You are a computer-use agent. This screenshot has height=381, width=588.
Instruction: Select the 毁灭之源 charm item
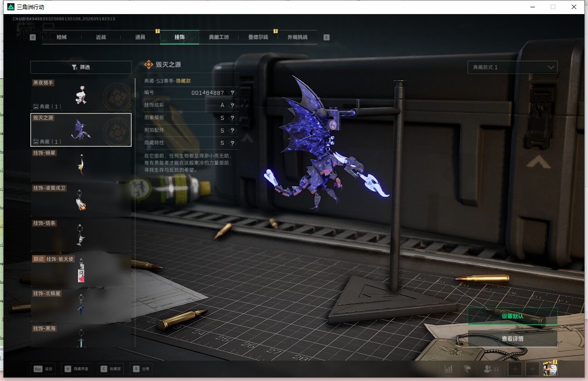pos(81,130)
